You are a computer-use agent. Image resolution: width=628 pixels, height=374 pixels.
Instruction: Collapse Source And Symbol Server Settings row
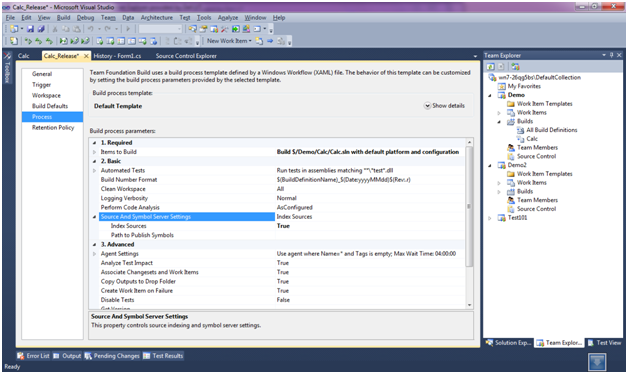point(95,217)
